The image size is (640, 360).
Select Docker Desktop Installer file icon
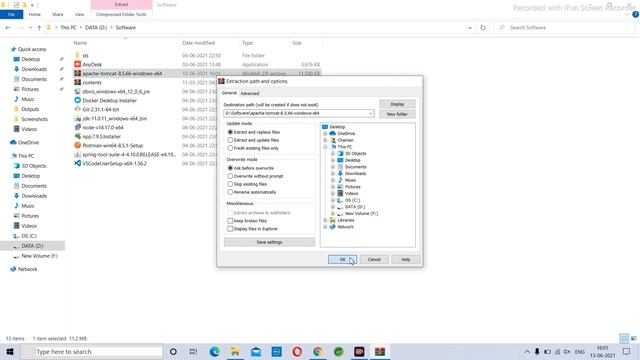click(78, 100)
